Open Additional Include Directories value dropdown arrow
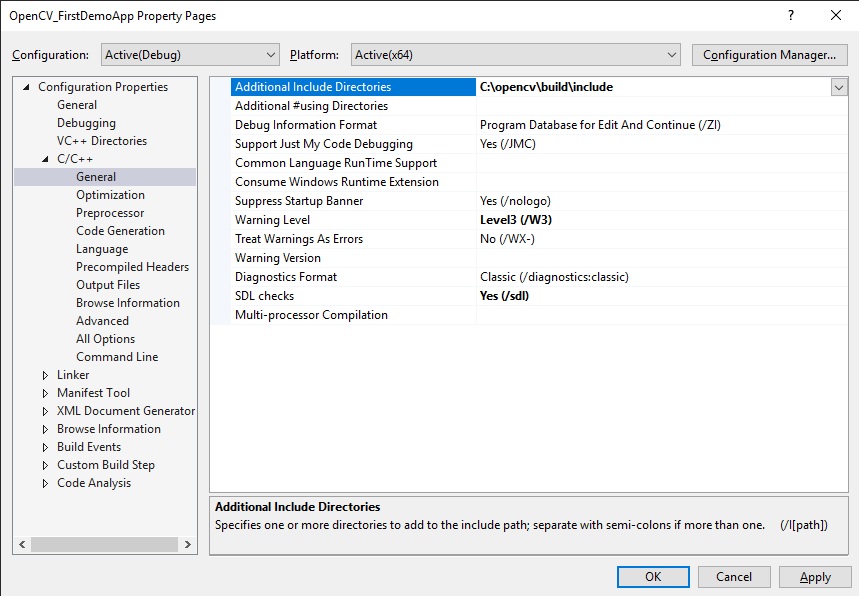 [838, 87]
